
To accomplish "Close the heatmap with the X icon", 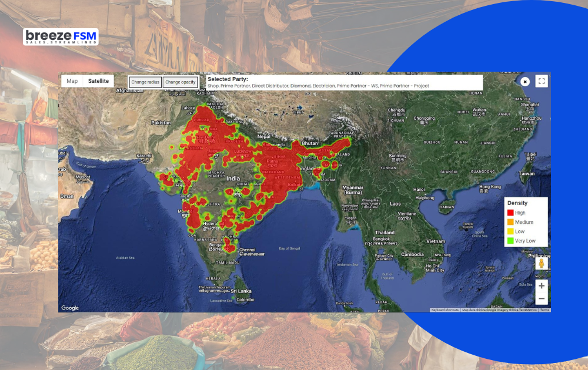I will (525, 82).
